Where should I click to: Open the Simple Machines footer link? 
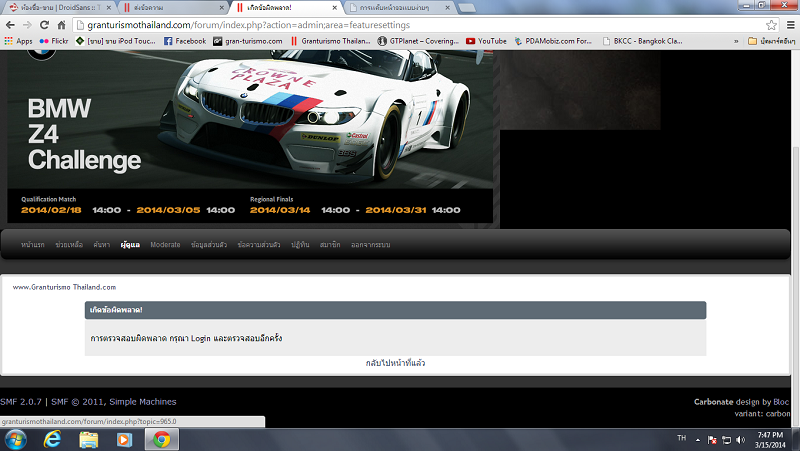pos(143,402)
